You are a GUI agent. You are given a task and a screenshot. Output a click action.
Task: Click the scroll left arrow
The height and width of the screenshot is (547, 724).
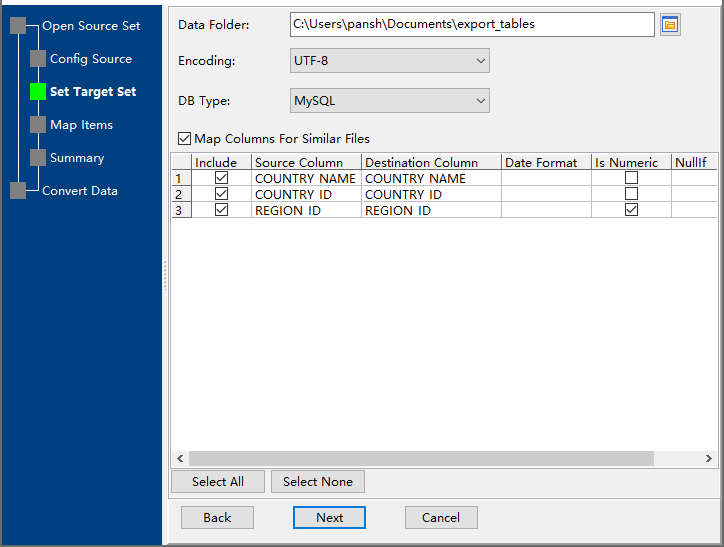click(x=180, y=458)
